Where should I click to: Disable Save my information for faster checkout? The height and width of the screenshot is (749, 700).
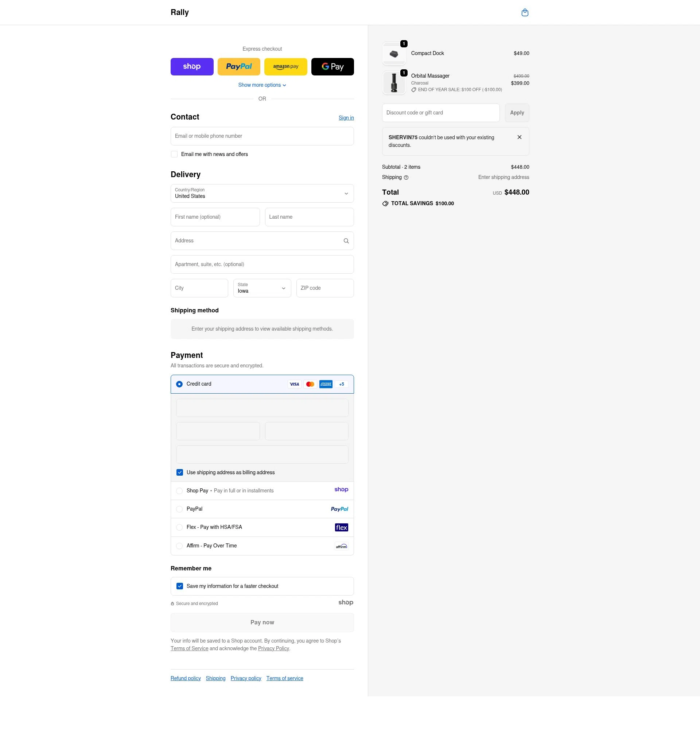pyautogui.click(x=180, y=586)
